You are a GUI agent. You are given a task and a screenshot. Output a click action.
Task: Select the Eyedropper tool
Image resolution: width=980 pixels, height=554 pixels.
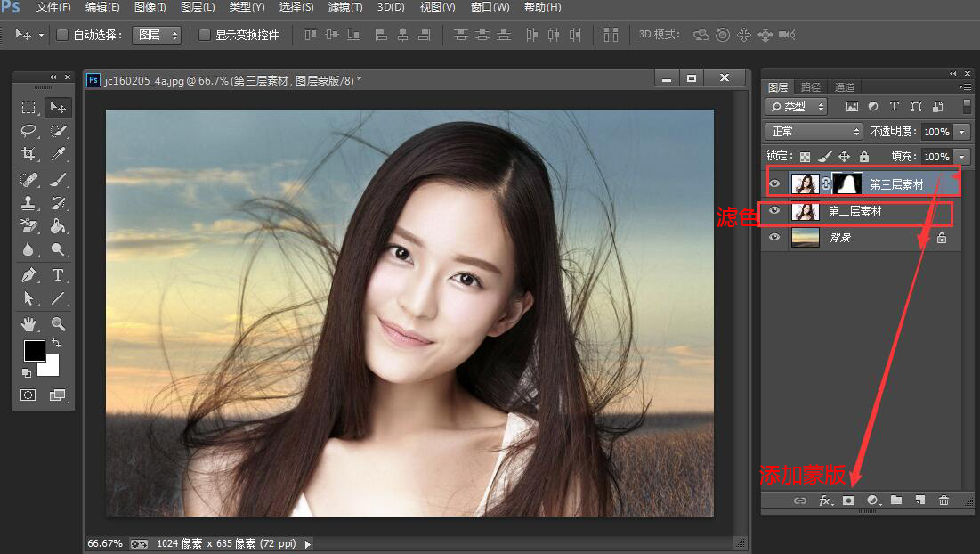(58, 154)
